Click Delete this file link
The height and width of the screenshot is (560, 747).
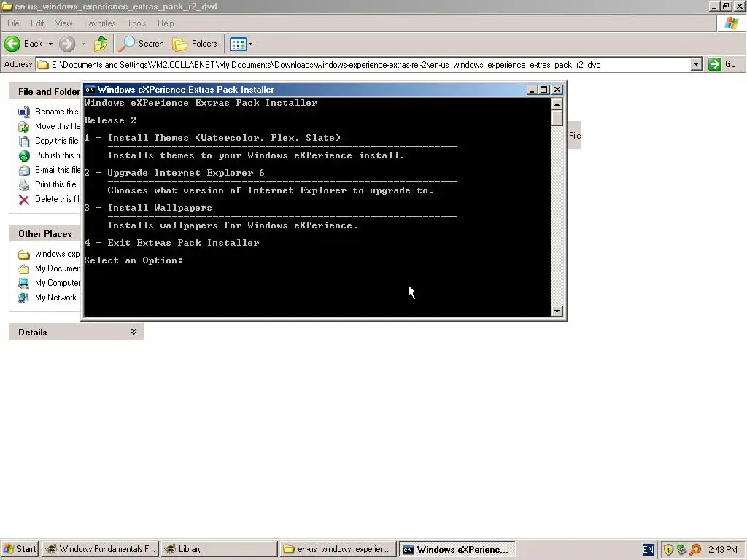58,199
